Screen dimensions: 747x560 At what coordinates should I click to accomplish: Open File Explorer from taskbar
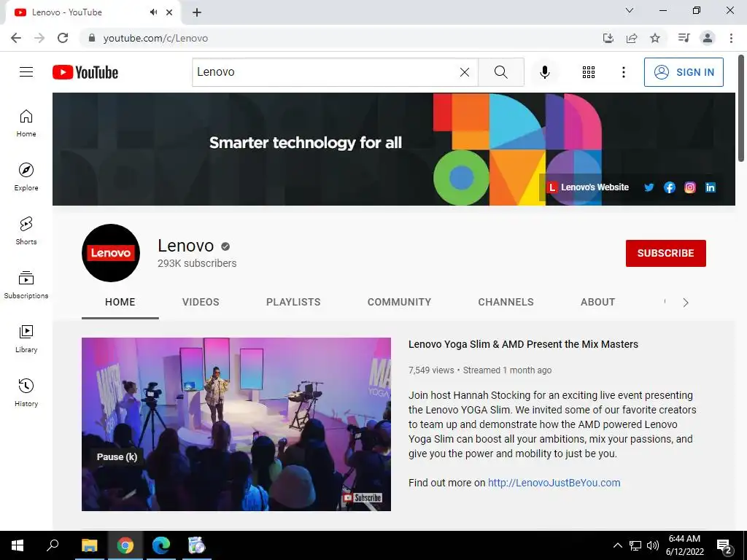tap(89, 545)
